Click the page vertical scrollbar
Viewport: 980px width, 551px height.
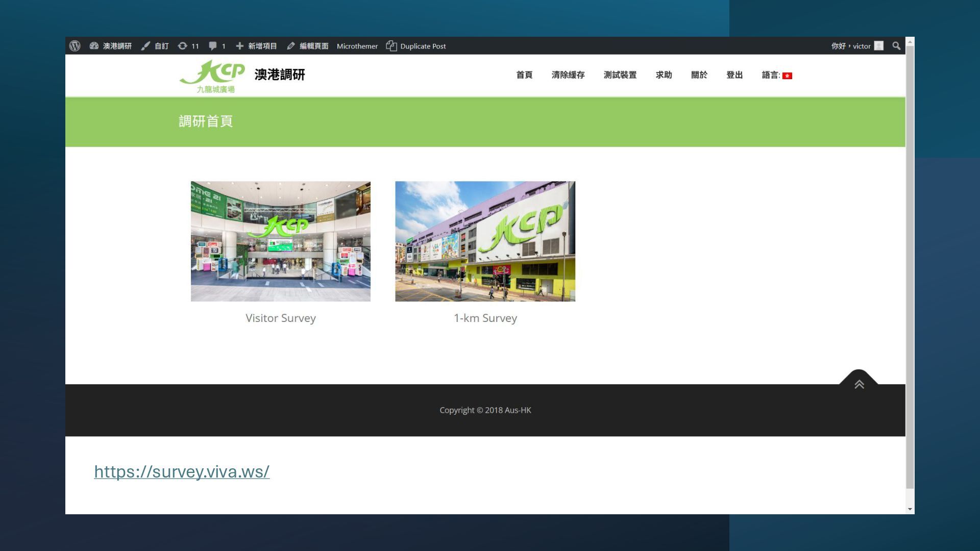click(910, 265)
